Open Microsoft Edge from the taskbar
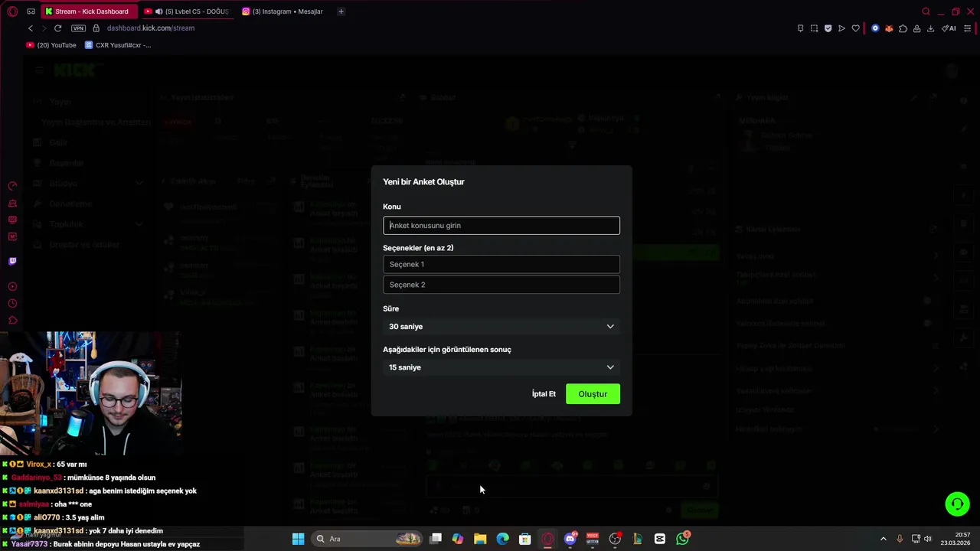This screenshot has height=551, width=980. 502,539
